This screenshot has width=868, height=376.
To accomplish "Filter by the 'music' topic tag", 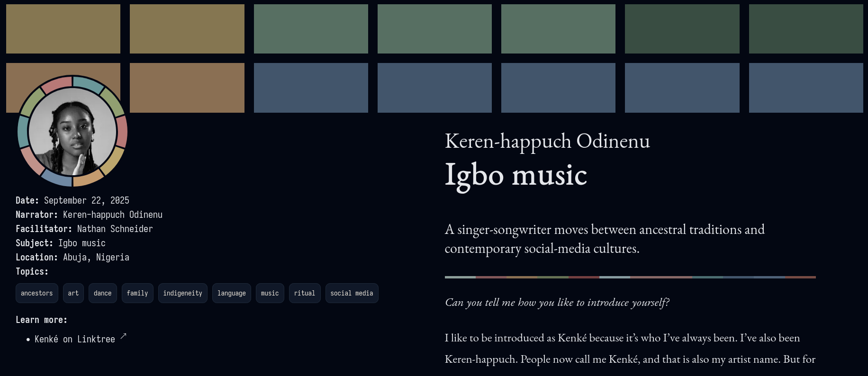I will pyautogui.click(x=270, y=293).
